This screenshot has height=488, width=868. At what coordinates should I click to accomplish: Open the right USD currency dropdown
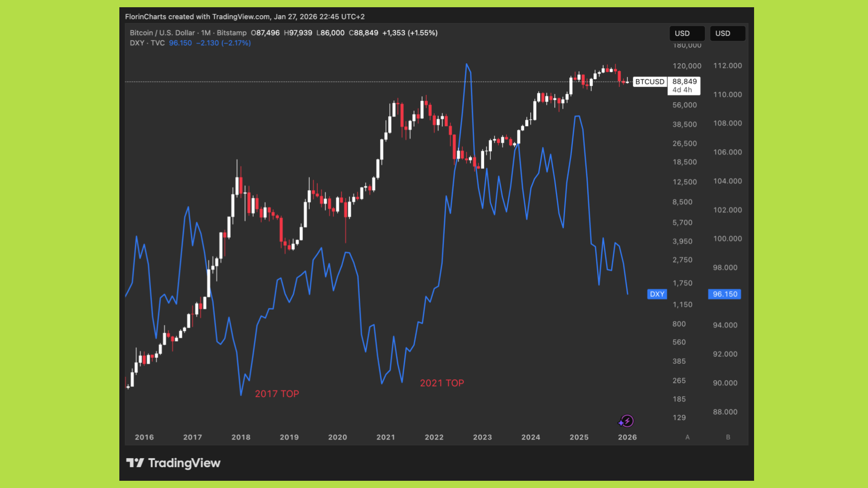coord(727,33)
